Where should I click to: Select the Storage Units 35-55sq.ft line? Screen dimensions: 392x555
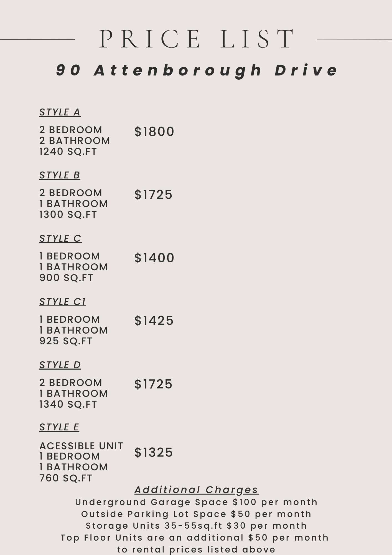(x=196, y=526)
